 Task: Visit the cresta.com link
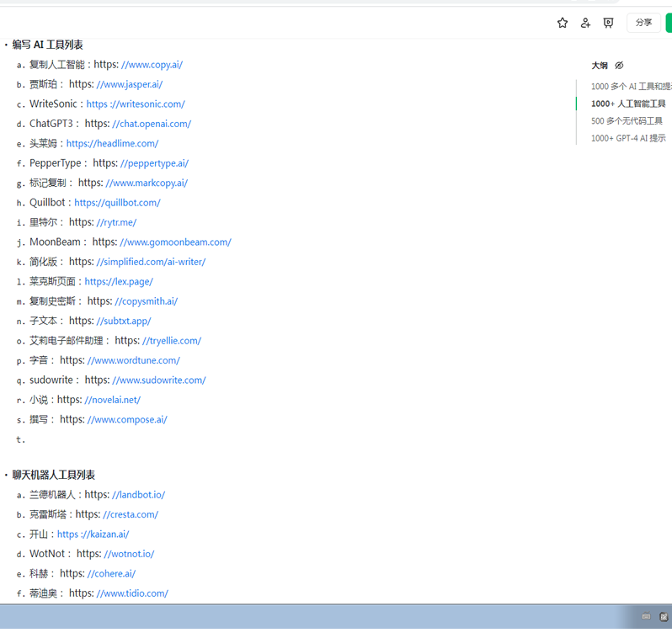coord(131,514)
